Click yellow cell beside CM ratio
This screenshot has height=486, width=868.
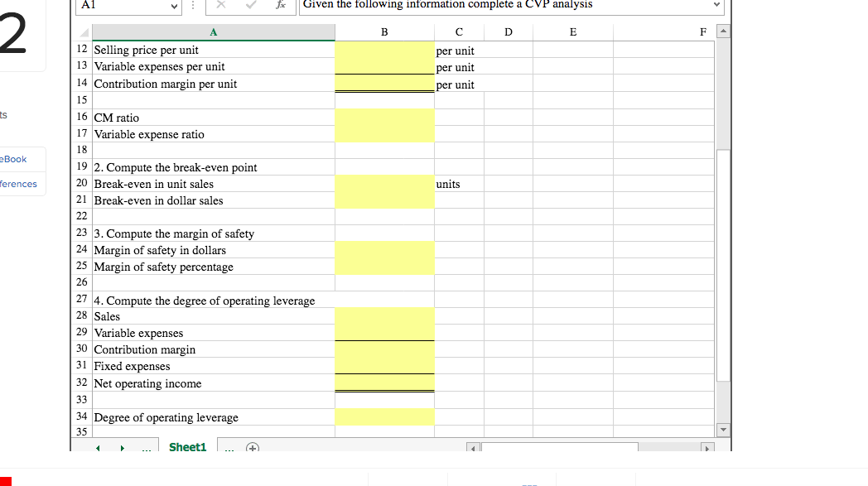click(384, 117)
